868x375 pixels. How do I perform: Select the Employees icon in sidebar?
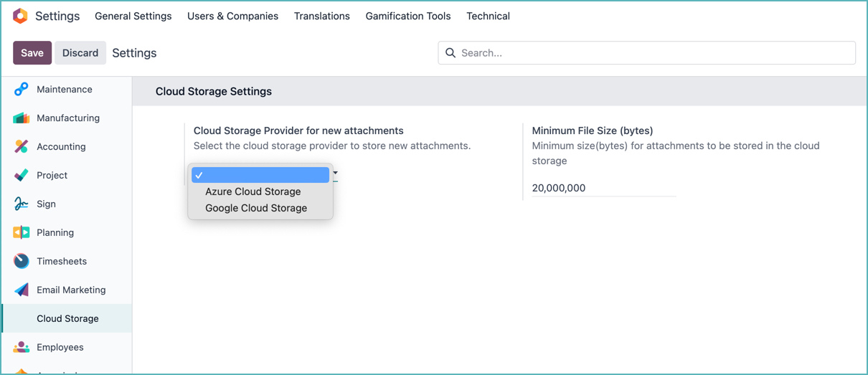(22, 347)
